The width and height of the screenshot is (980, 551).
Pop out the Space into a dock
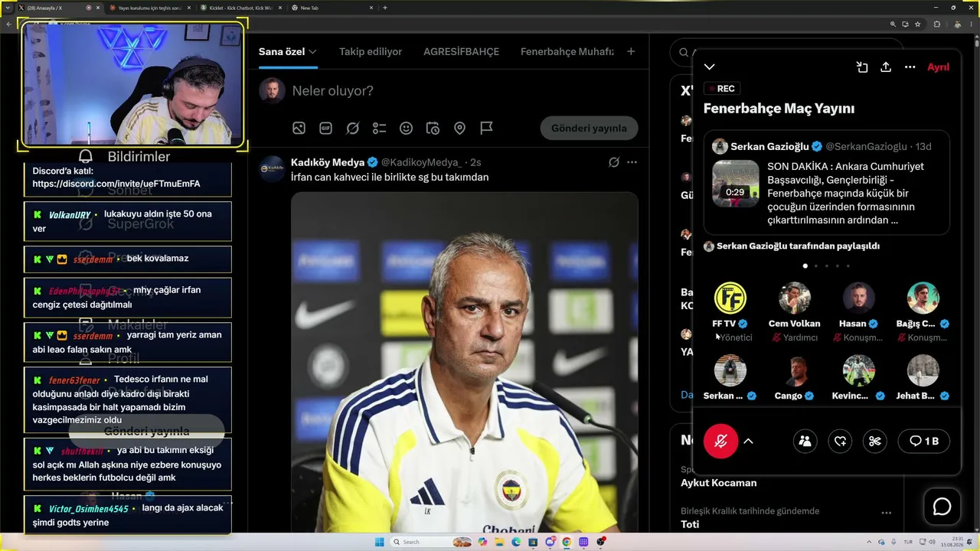[x=862, y=67]
